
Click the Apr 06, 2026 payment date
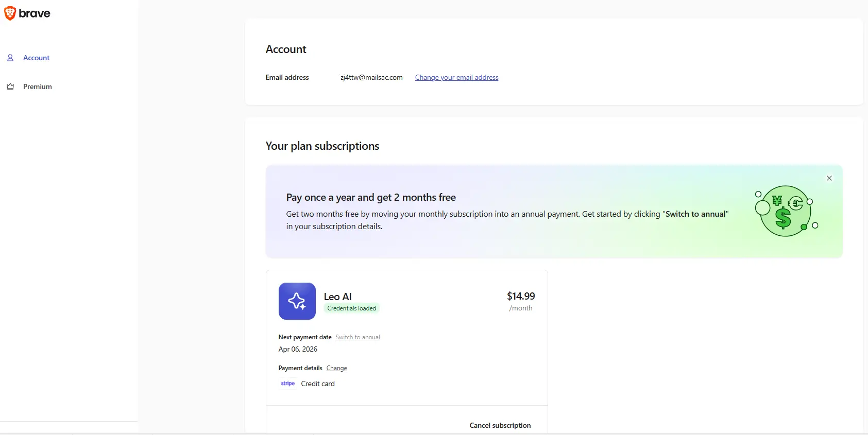(x=298, y=349)
